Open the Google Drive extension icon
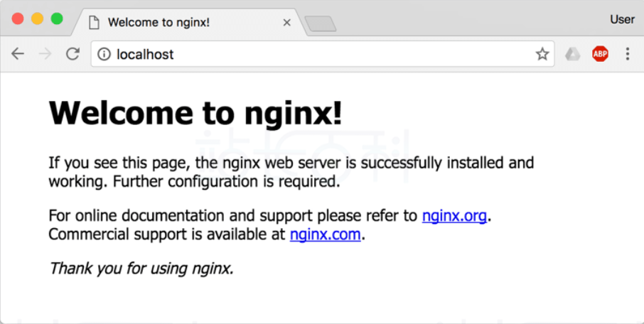The height and width of the screenshot is (324, 644). pyautogui.click(x=572, y=54)
